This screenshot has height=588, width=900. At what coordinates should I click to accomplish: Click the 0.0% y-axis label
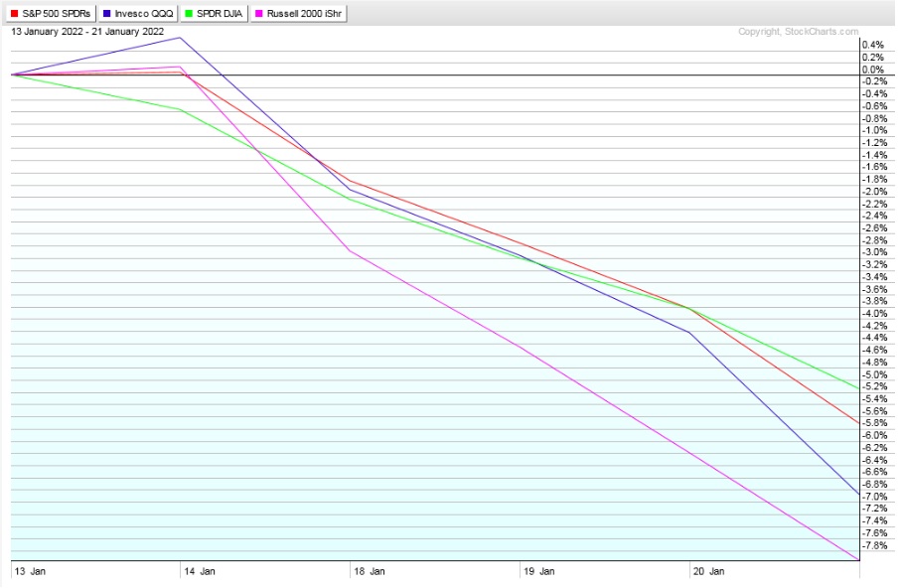(x=873, y=70)
